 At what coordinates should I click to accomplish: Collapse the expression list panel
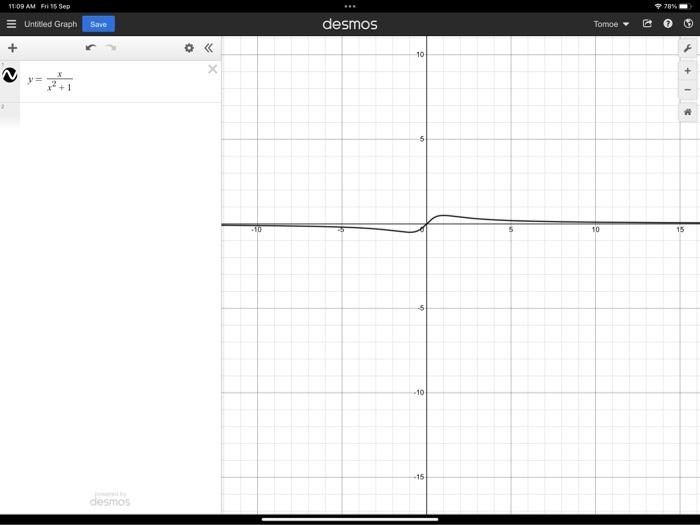click(x=208, y=48)
